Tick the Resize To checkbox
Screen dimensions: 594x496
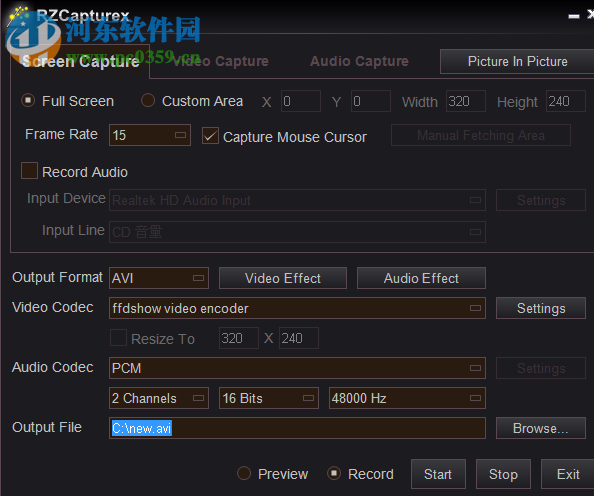118,337
